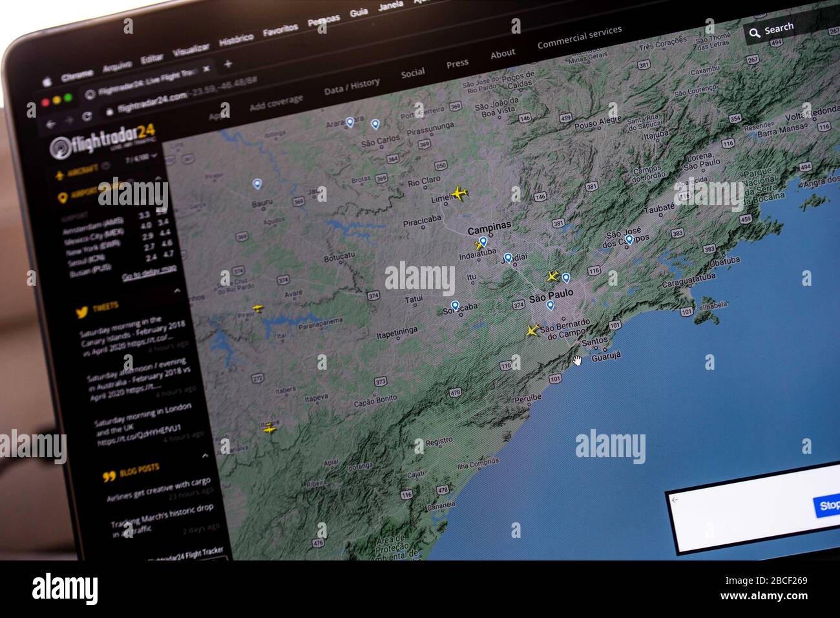Viewport: 840px width, 618px height.
Task: Open the Pessoas menu
Action: point(324,21)
